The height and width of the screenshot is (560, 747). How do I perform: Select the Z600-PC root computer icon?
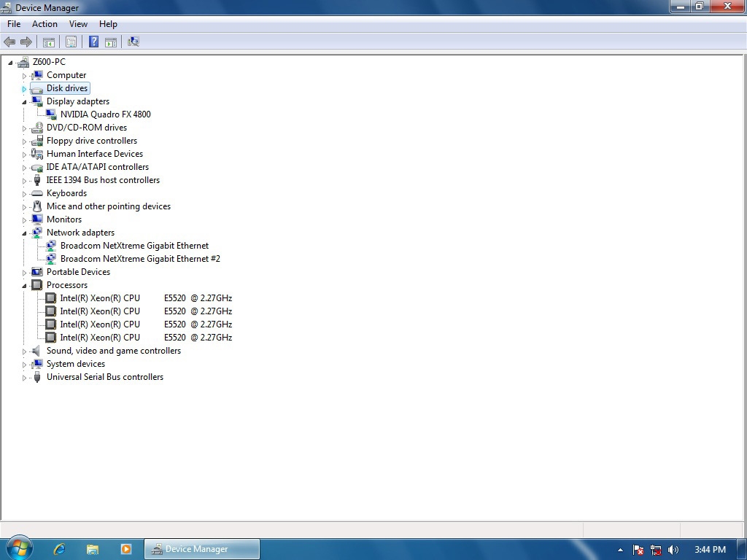[x=23, y=62]
